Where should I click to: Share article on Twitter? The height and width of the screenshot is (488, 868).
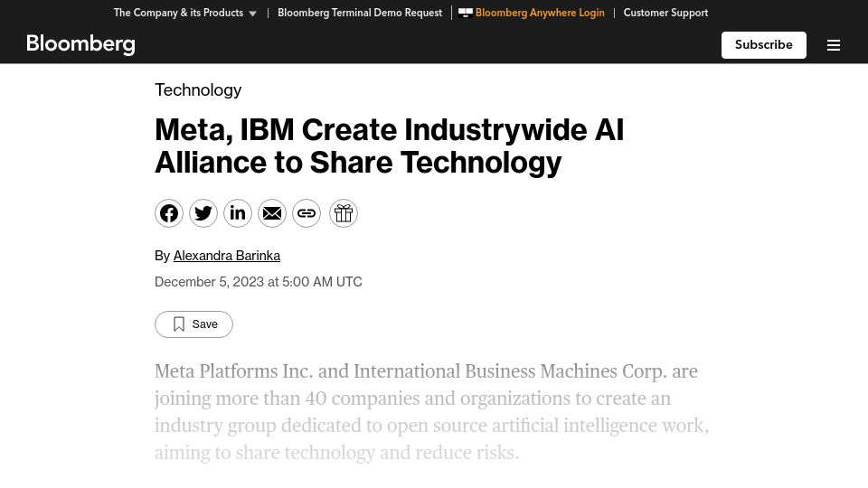tap(203, 213)
